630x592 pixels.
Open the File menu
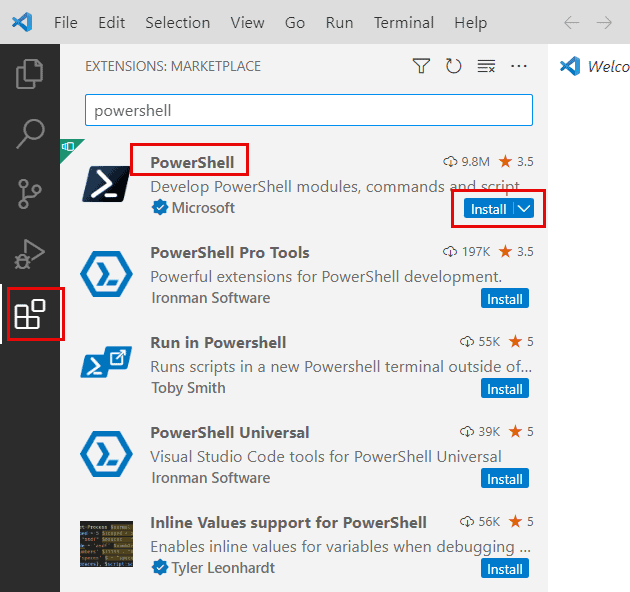pos(65,23)
